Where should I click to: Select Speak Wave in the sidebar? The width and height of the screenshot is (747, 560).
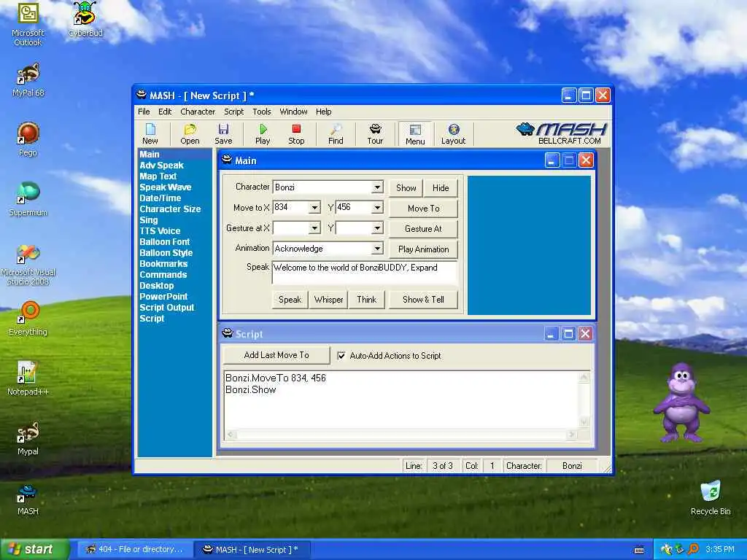[x=166, y=187]
